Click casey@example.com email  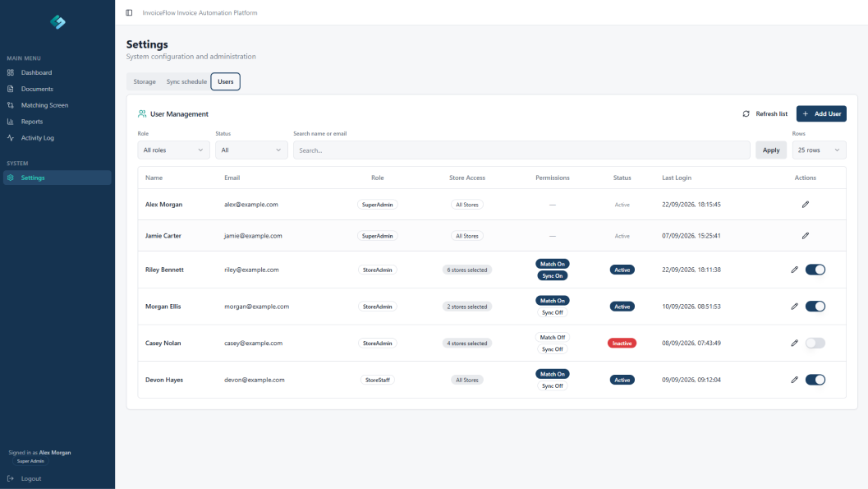pos(254,344)
